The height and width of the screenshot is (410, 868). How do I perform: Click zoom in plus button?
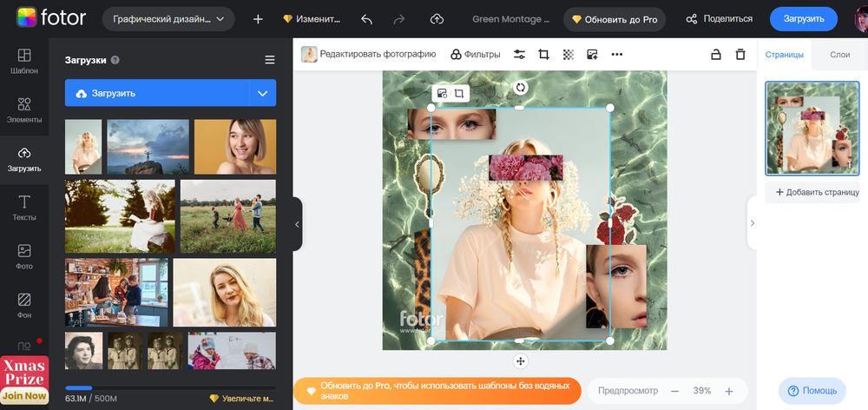tap(729, 391)
